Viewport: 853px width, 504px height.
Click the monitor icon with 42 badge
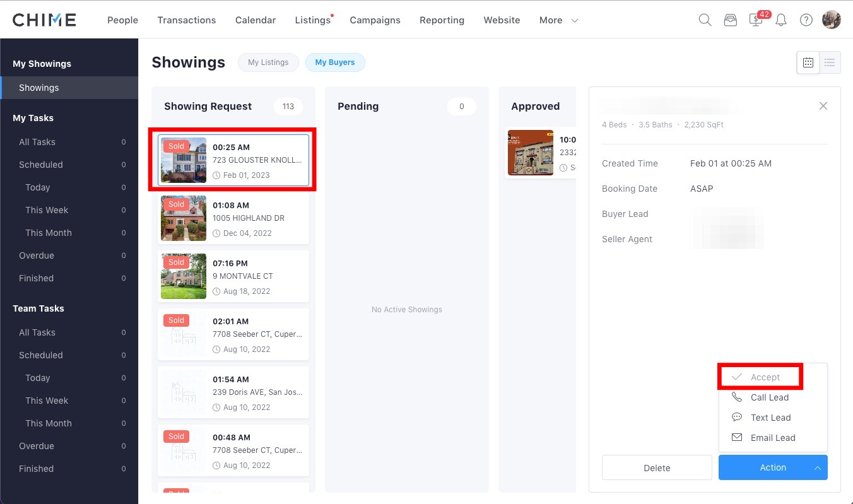(755, 20)
